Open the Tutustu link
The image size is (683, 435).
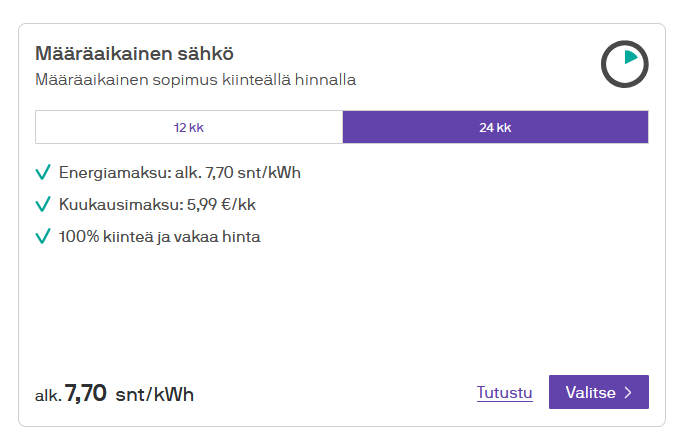point(504,393)
